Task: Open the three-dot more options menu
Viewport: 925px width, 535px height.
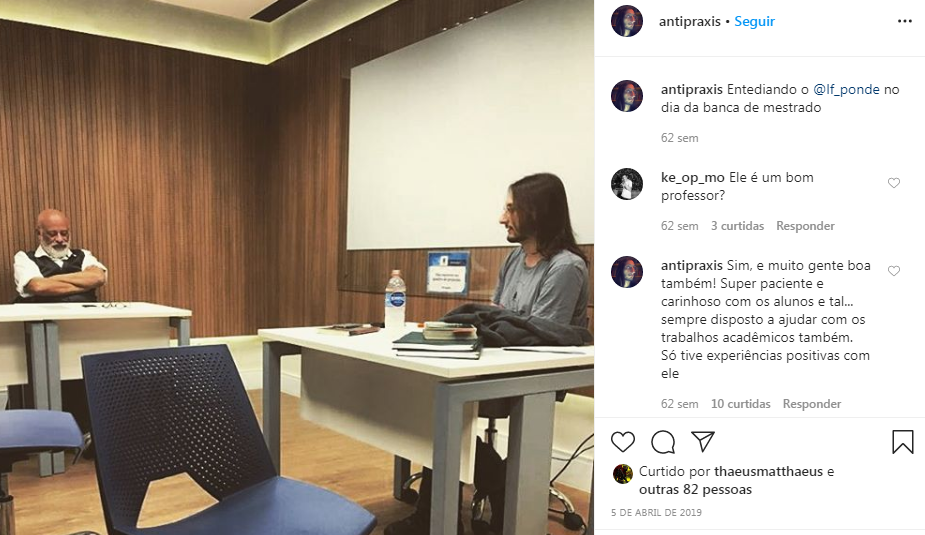Action: coord(905,21)
